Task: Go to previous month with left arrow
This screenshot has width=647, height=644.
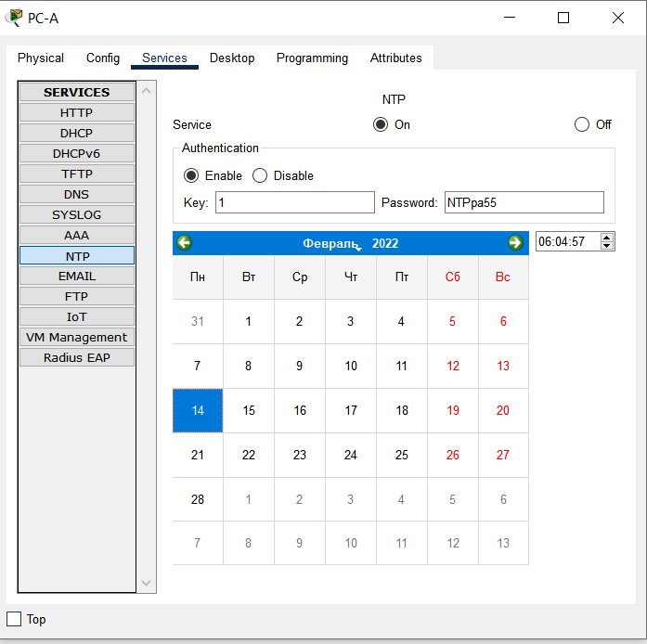Action: point(184,242)
